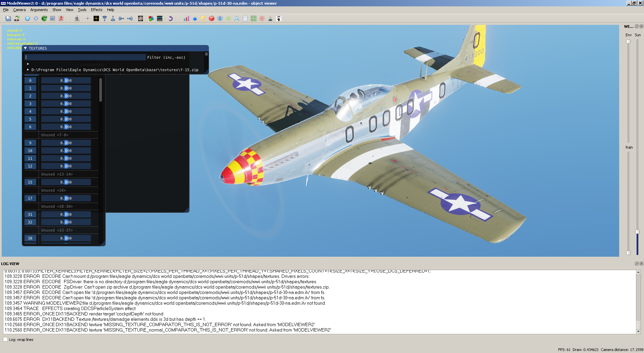This screenshot has width=644, height=353.
Task: Click argument button 0
Action: (30, 81)
